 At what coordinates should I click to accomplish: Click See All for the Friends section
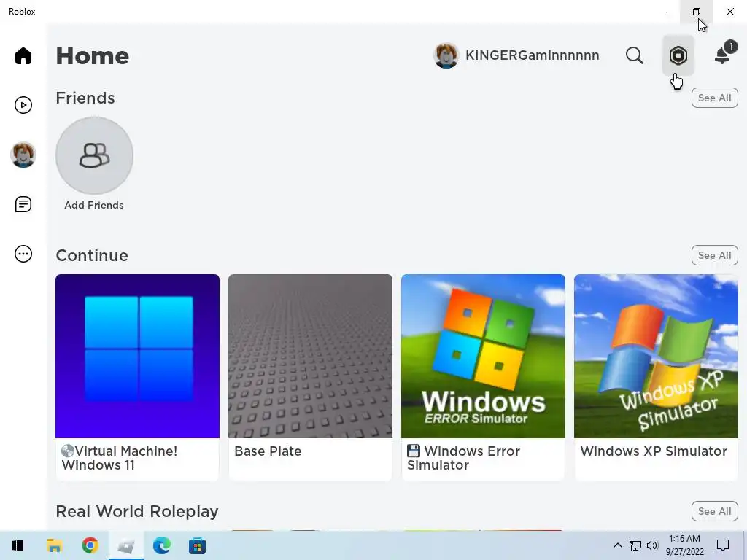[x=715, y=98]
